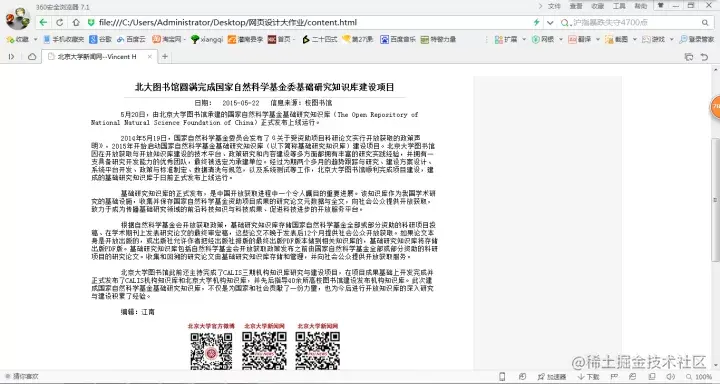
Task: Open the 查看 menu
Action: 576,6
